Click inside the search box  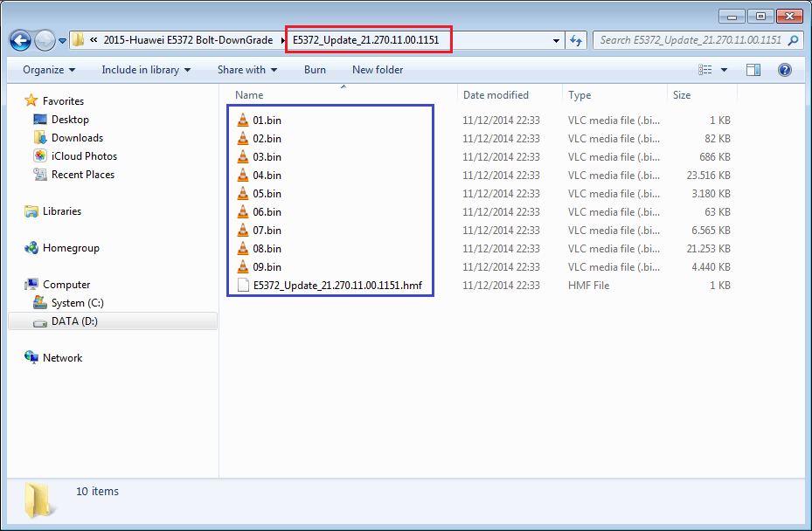691,40
